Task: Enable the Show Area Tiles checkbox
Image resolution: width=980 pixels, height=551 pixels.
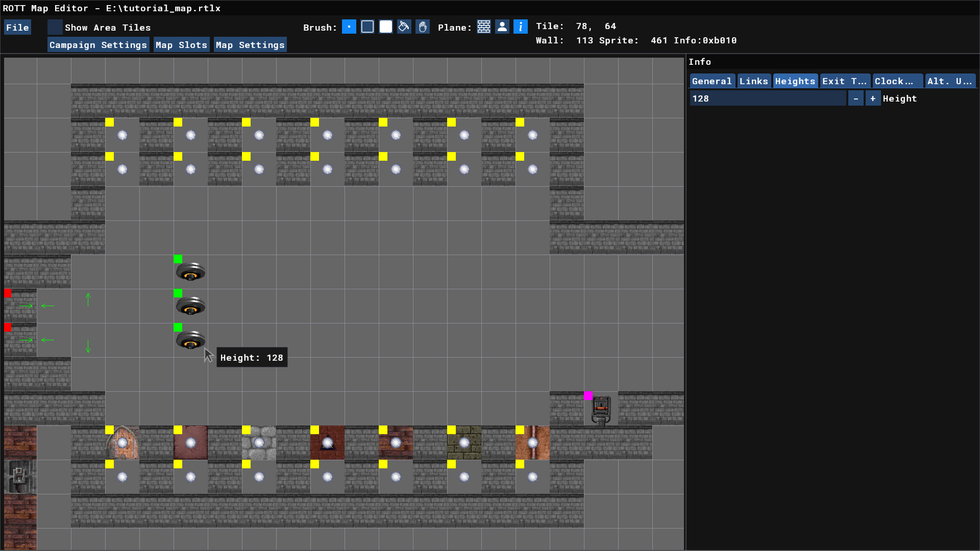Action: 55,27
